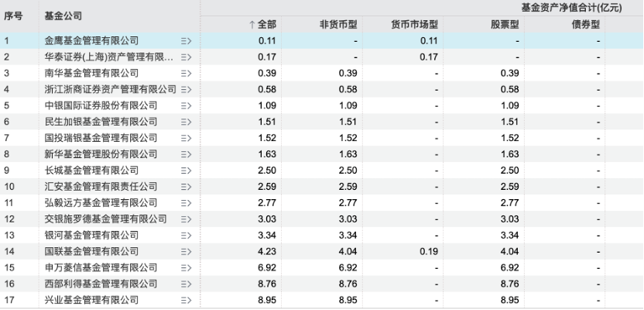This screenshot has width=644, height=310.
Task: Click 股票型 value 1.52 for 国投瑞银
Action: click(x=510, y=138)
